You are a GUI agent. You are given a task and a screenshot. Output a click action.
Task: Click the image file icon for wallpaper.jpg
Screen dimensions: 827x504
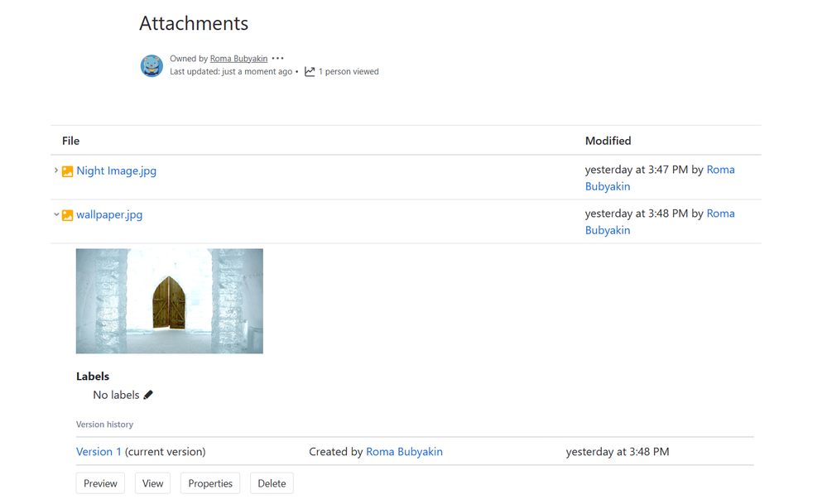(x=68, y=215)
